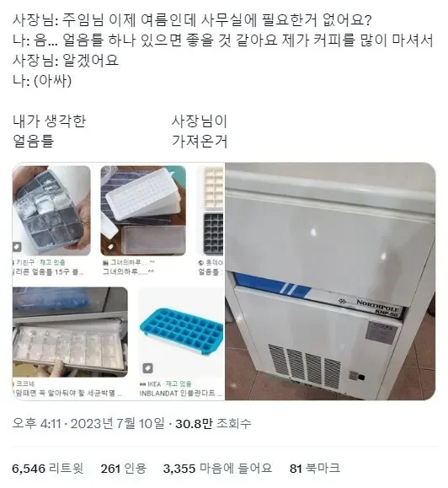
Task: View the 30.8만 조회수 view count
Action: [213, 424]
